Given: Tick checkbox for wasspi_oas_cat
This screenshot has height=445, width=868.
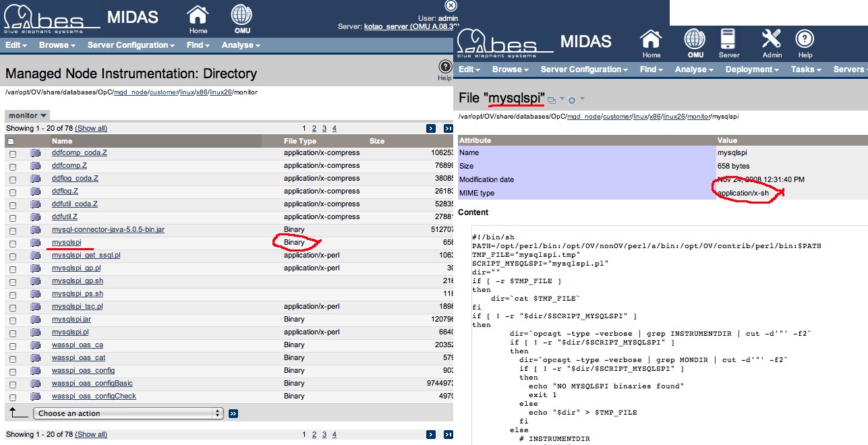Looking at the screenshot, I should (x=12, y=359).
